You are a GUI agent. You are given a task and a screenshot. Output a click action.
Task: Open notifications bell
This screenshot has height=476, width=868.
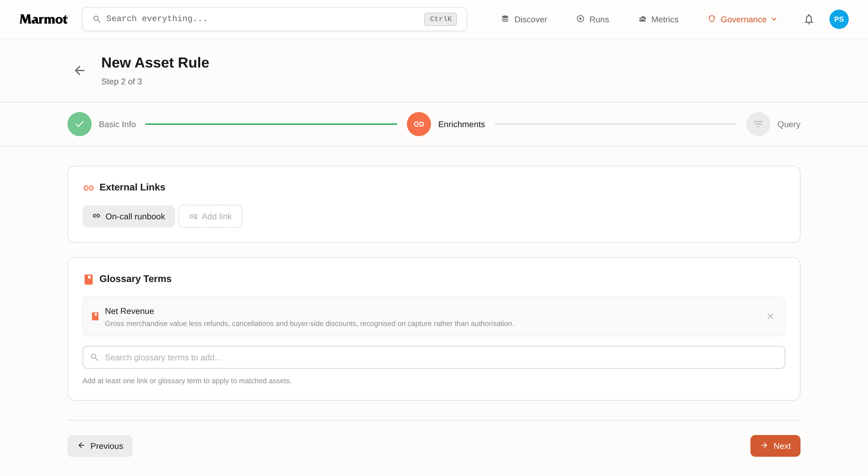coord(809,19)
